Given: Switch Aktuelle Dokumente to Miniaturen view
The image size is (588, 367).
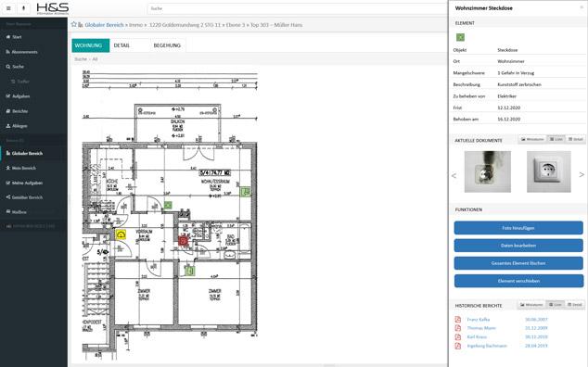Looking at the screenshot, I should pos(532,139).
